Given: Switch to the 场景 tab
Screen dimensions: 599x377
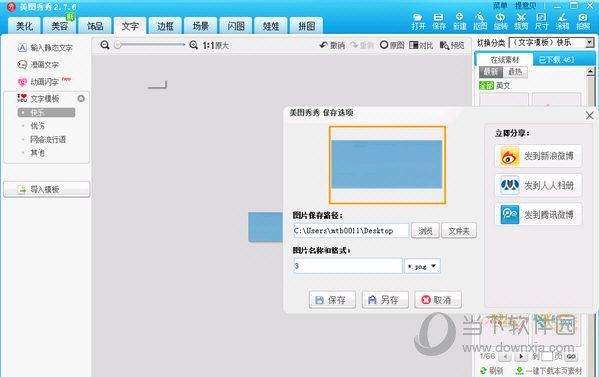Looking at the screenshot, I should click(201, 26).
